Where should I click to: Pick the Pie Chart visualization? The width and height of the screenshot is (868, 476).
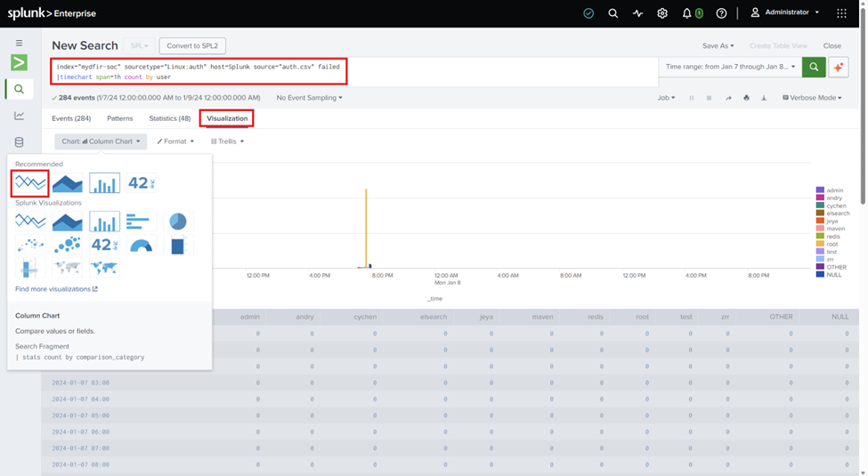[x=178, y=222]
